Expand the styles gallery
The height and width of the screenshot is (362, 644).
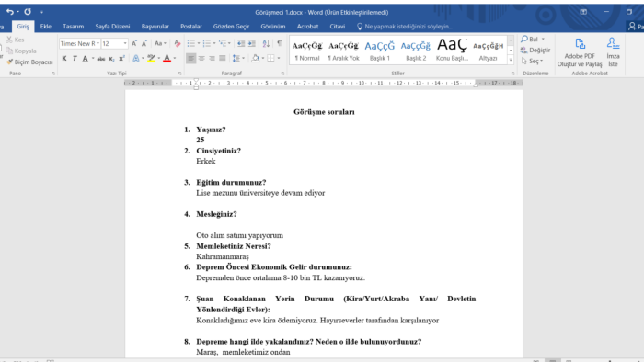[511, 60]
